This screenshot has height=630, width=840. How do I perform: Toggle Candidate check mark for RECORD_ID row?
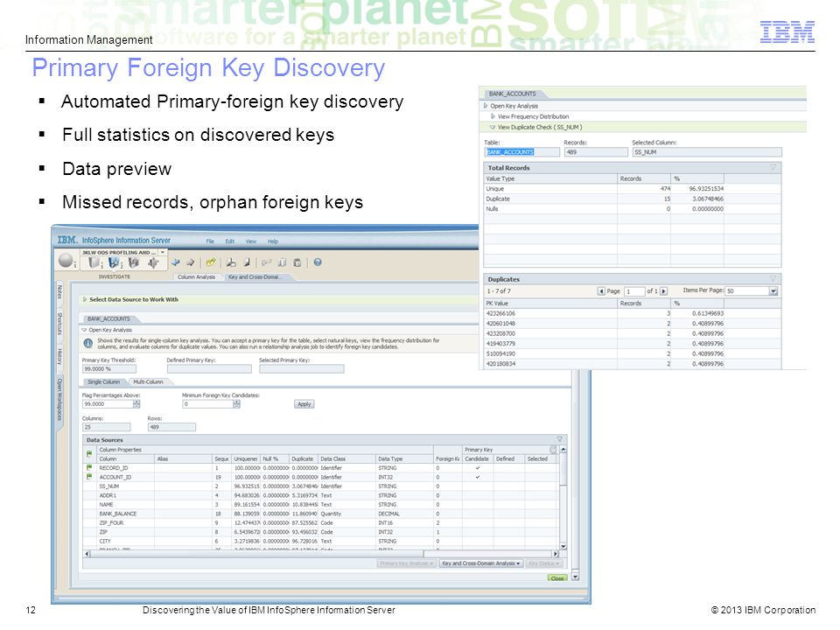(x=478, y=467)
